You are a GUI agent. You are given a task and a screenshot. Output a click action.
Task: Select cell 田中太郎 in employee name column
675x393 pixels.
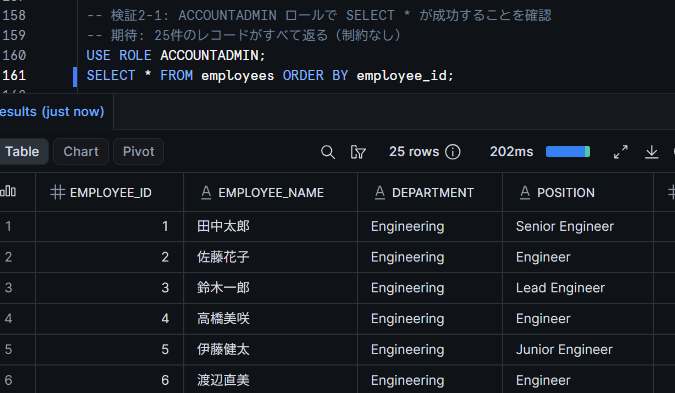270,226
